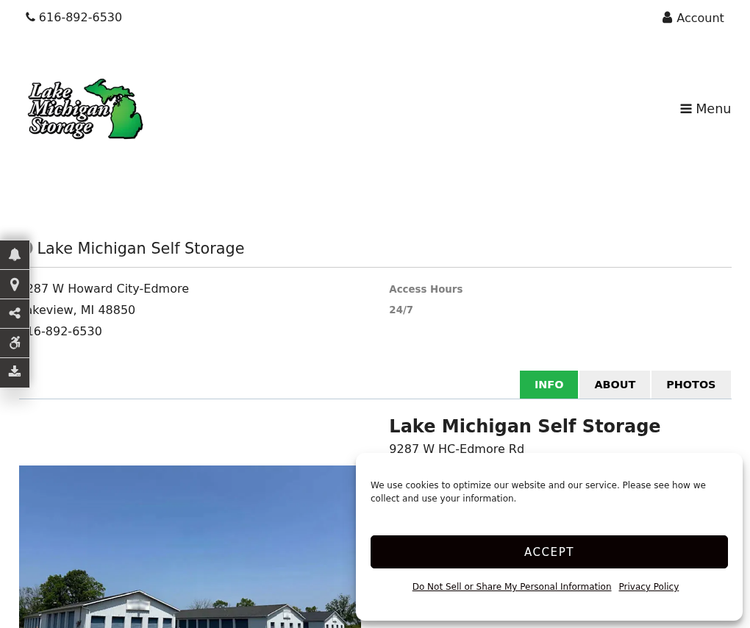
Task: Click the storage facility photo
Action: (190, 547)
